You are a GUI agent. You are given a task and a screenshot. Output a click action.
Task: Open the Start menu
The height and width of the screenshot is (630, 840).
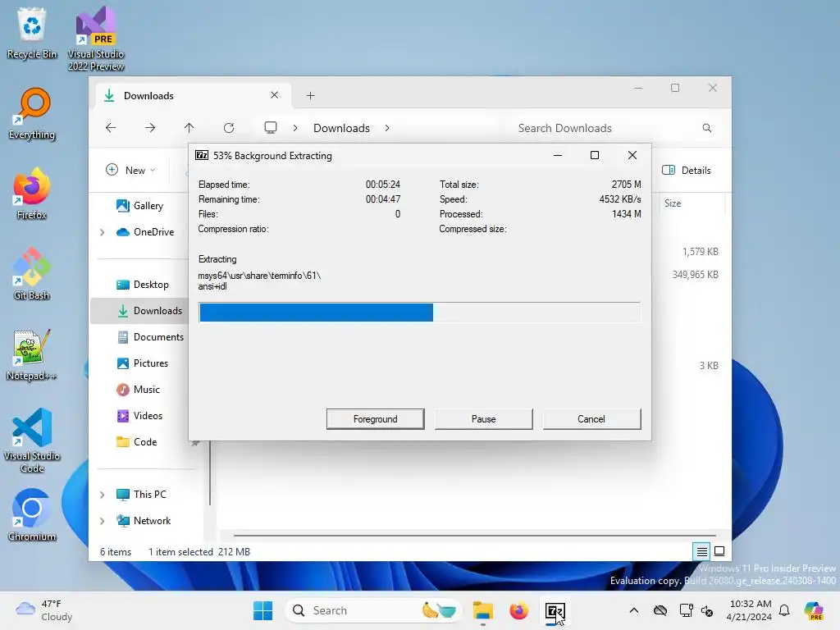point(262,610)
